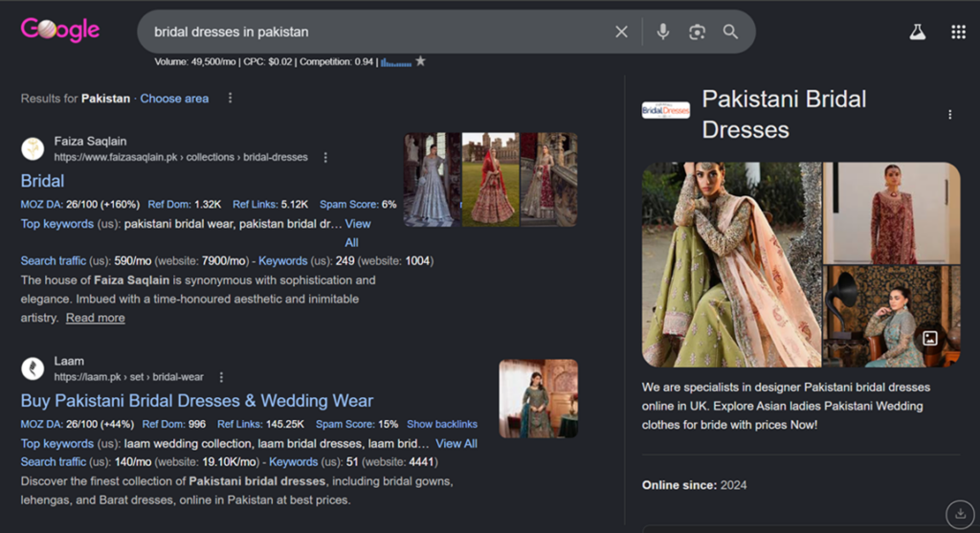
Task: Click Show backlinks for Laam
Action: [x=441, y=424]
